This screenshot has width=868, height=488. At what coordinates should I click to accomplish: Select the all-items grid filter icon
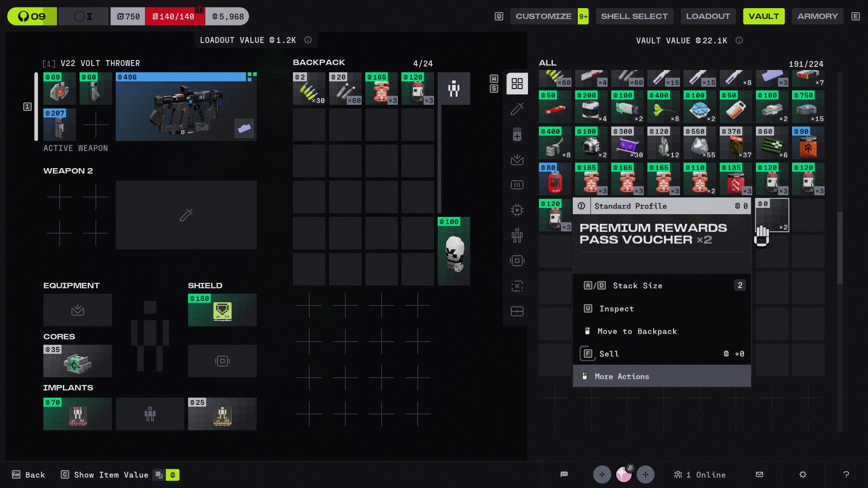[x=517, y=84]
